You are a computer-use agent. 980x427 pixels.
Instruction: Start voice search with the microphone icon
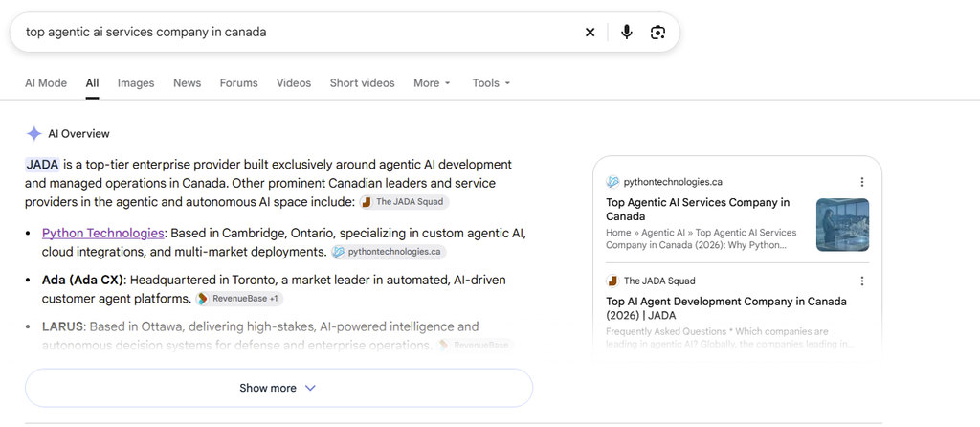[x=626, y=32]
